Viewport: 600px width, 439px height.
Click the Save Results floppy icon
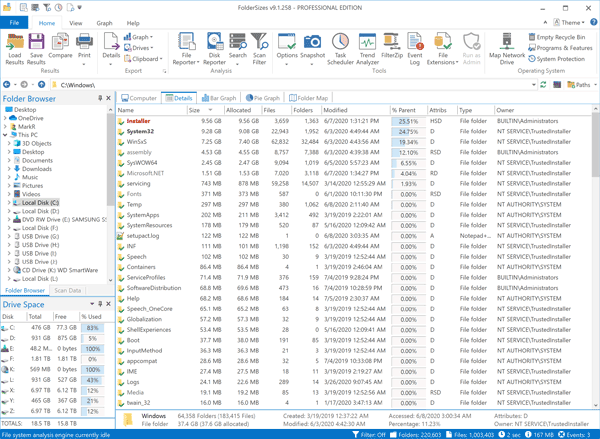click(36, 49)
